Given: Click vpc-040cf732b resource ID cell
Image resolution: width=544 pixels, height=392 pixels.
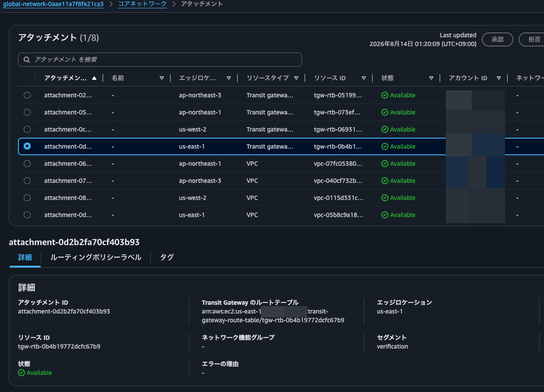Looking at the screenshot, I should click(338, 181).
